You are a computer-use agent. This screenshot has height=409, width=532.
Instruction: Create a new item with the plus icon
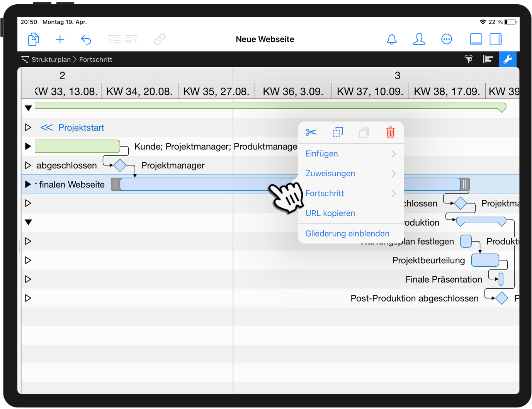pos(60,39)
